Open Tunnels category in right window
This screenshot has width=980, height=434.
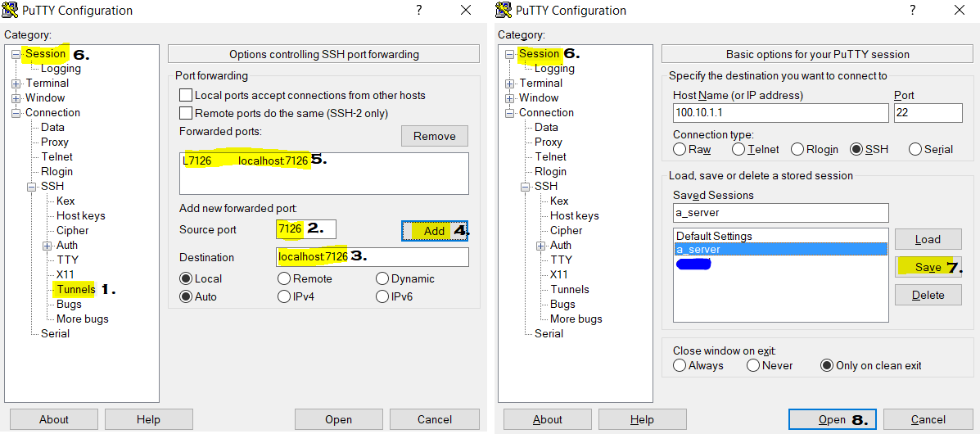click(569, 289)
